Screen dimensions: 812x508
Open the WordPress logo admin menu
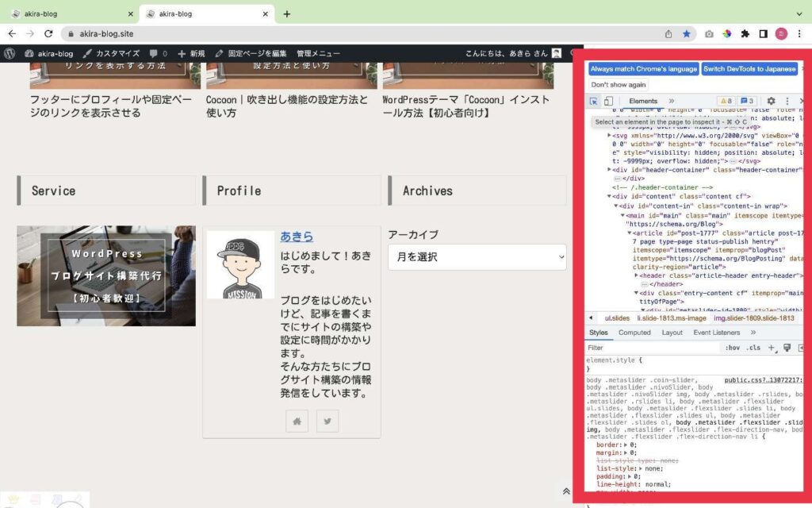[10, 53]
